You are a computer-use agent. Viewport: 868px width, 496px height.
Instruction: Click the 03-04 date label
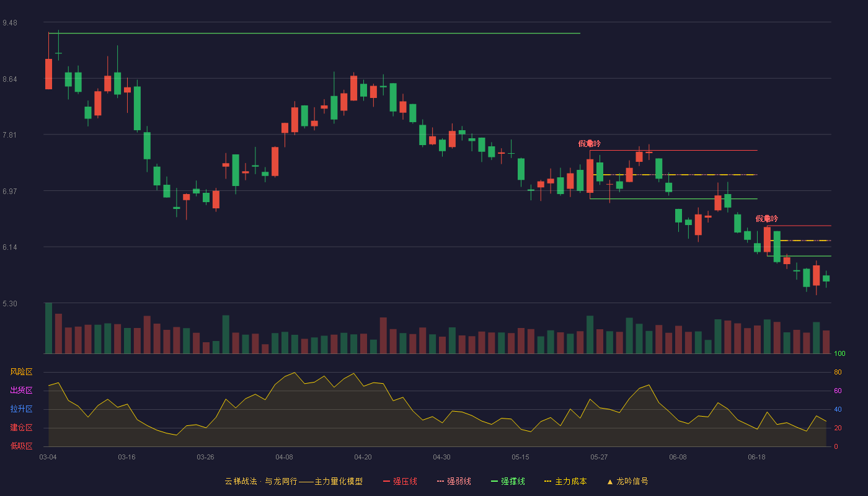click(x=48, y=457)
